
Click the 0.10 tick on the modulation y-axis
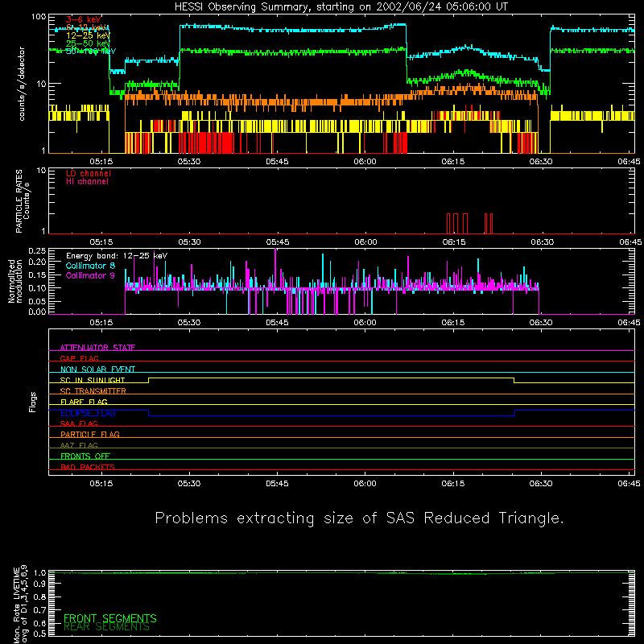pyautogui.click(x=37, y=288)
